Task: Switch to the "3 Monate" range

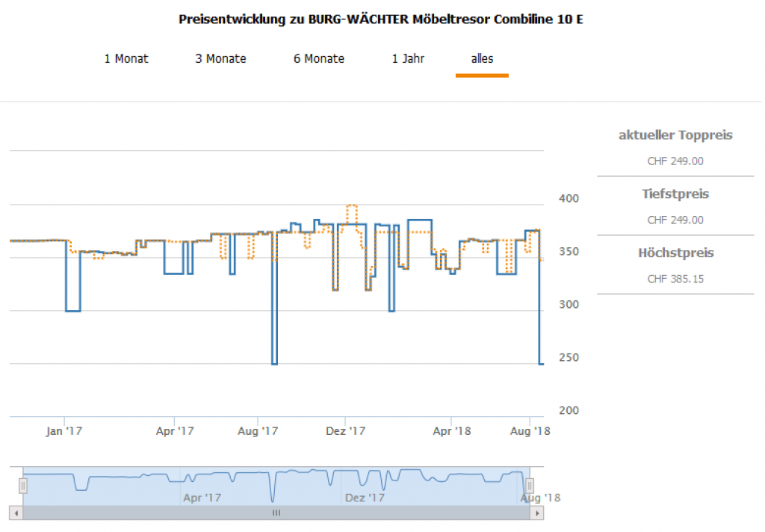Action: click(220, 58)
